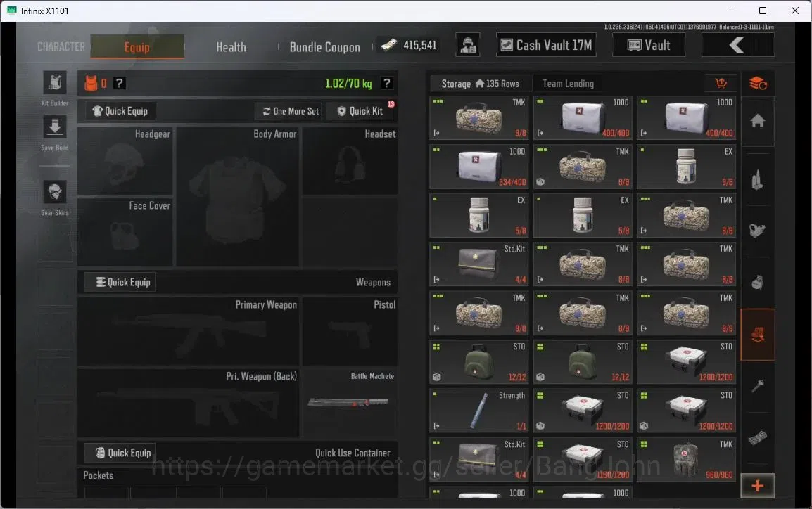The width and height of the screenshot is (812, 509).
Task: Filter storage by the key icon
Action: 758,386
